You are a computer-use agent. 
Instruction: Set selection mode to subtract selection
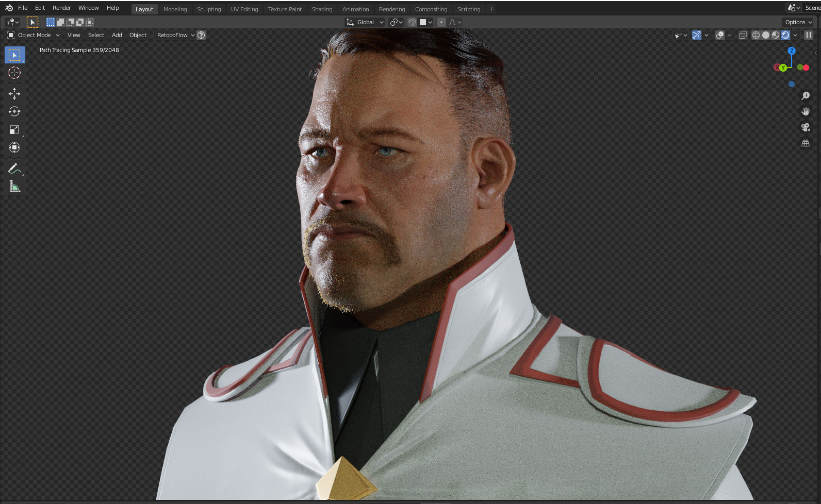coord(70,22)
